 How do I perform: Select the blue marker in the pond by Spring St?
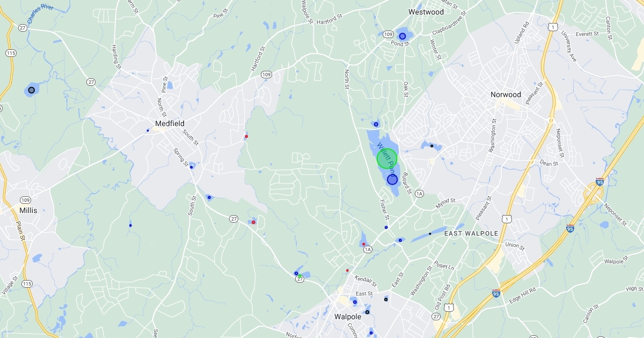click(x=191, y=167)
